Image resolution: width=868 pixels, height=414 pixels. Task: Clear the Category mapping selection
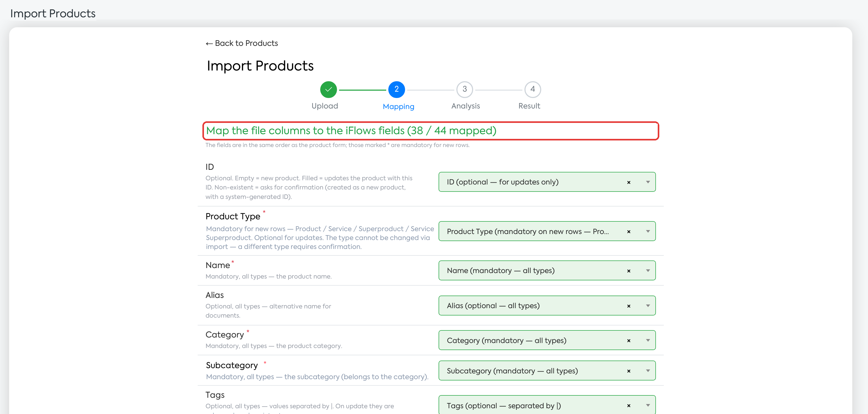click(x=628, y=341)
